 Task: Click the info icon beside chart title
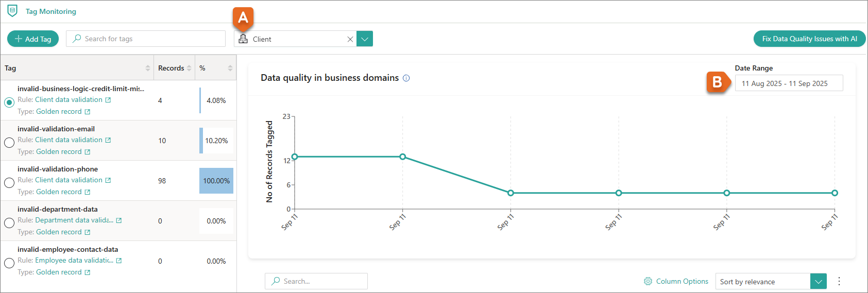pos(406,78)
